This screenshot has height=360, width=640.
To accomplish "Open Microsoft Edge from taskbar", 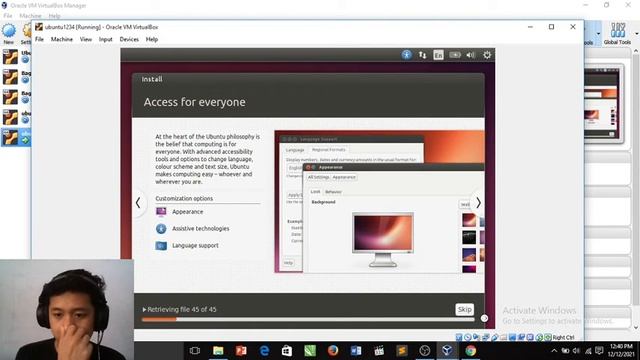I will (264, 351).
